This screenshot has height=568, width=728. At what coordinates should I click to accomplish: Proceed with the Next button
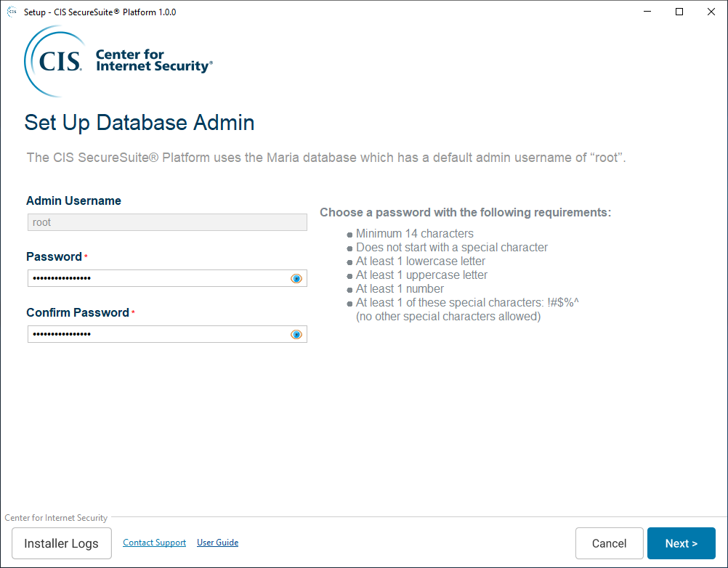coord(681,543)
